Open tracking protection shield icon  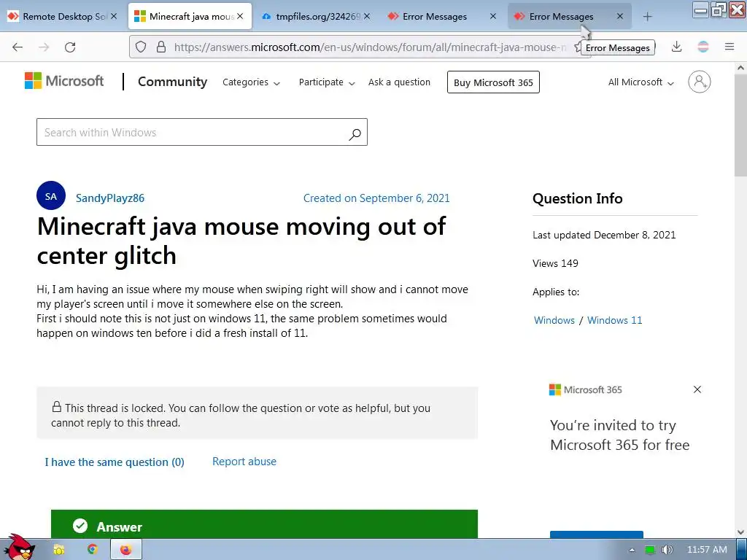[141, 47]
